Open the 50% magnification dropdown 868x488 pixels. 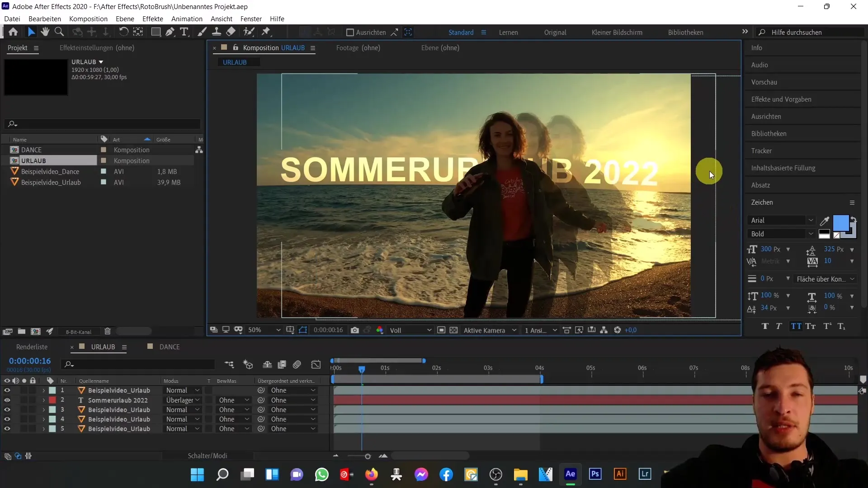click(264, 330)
